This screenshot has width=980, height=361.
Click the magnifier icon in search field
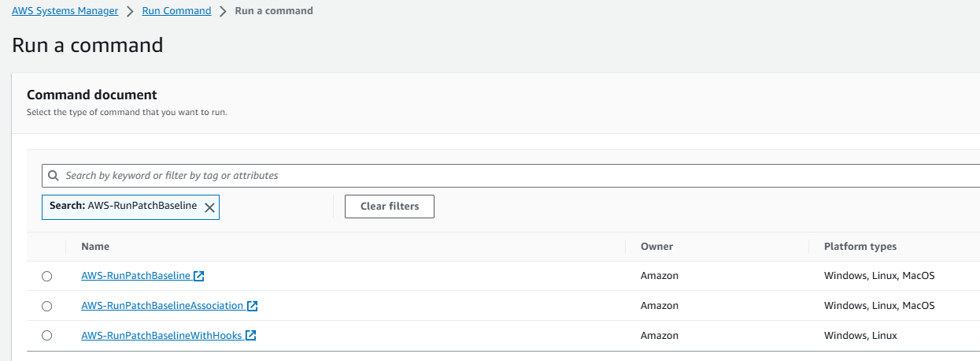(53, 176)
